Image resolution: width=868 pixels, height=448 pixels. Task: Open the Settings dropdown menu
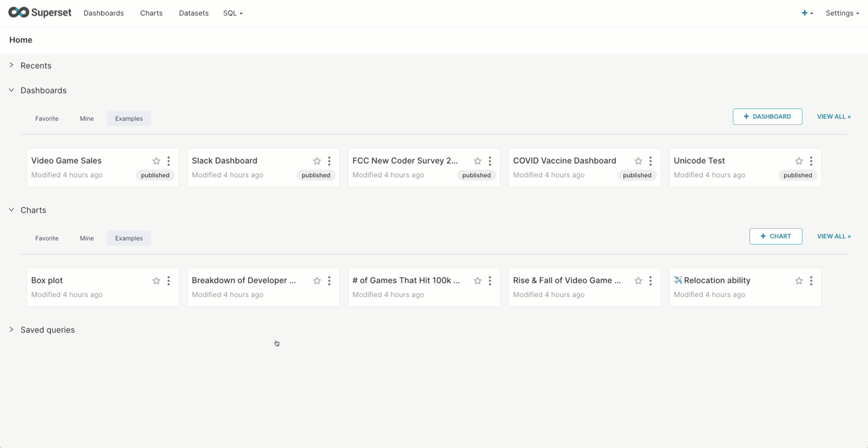point(842,13)
